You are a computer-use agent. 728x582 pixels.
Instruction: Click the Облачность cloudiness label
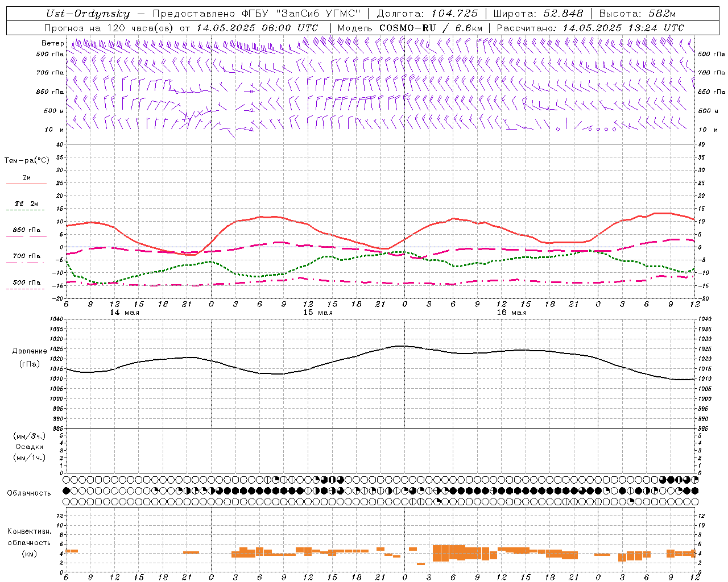[x=29, y=493]
